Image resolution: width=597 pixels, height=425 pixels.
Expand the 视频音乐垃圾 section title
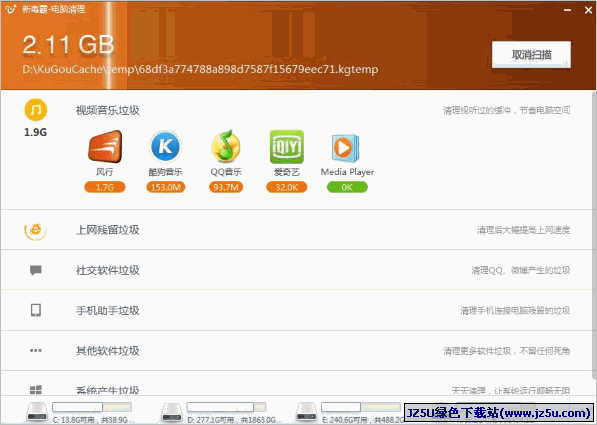(108, 110)
